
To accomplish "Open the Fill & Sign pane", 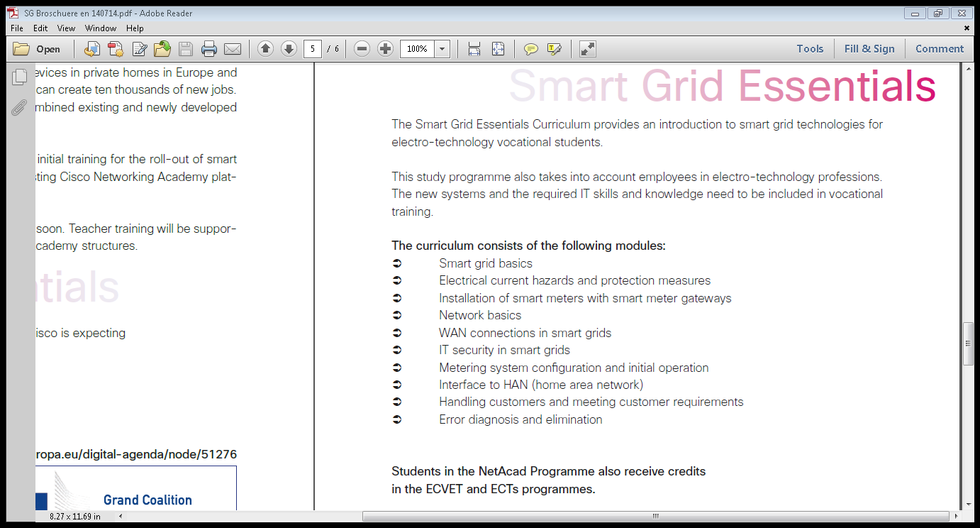I will [x=869, y=49].
